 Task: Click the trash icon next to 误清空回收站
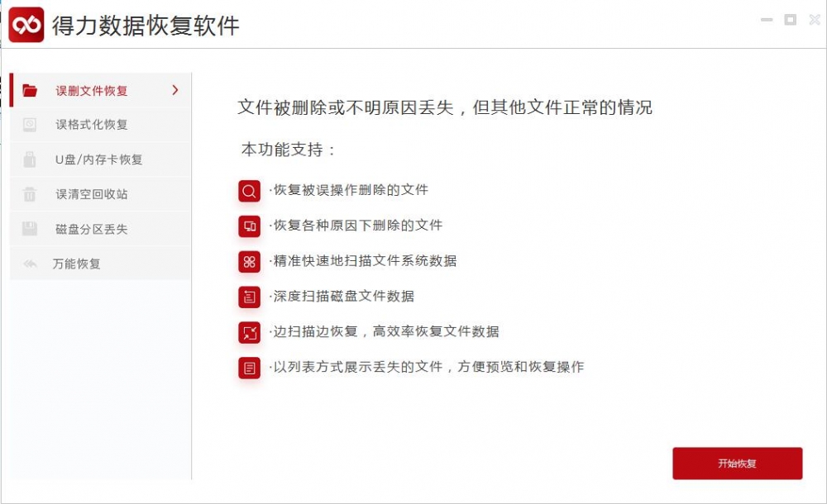pos(30,194)
